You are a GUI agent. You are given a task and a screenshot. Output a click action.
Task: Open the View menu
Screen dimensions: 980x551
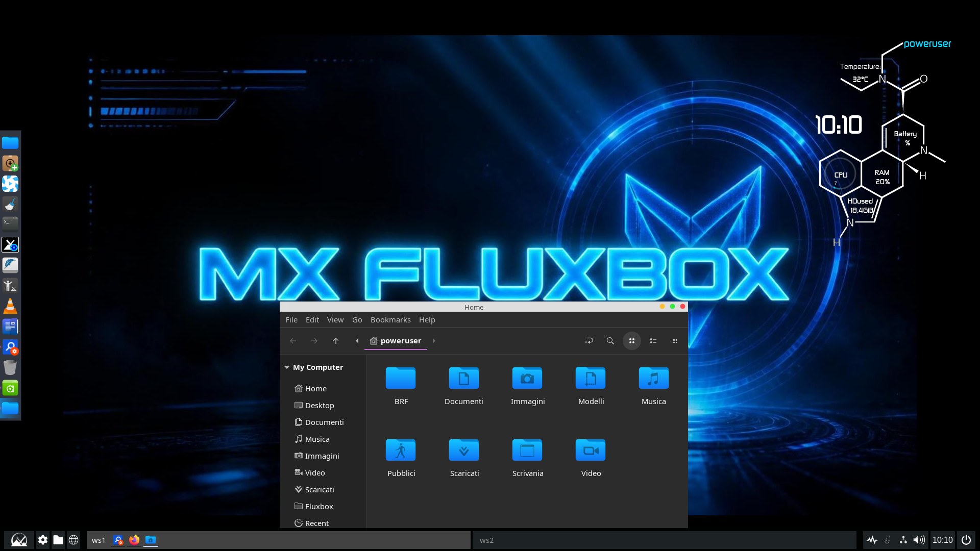coord(335,320)
